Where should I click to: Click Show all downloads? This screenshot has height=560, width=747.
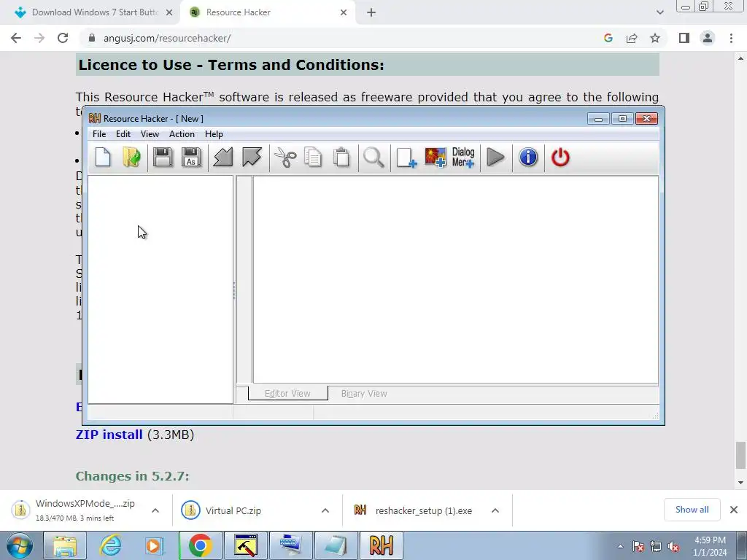pyautogui.click(x=692, y=510)
